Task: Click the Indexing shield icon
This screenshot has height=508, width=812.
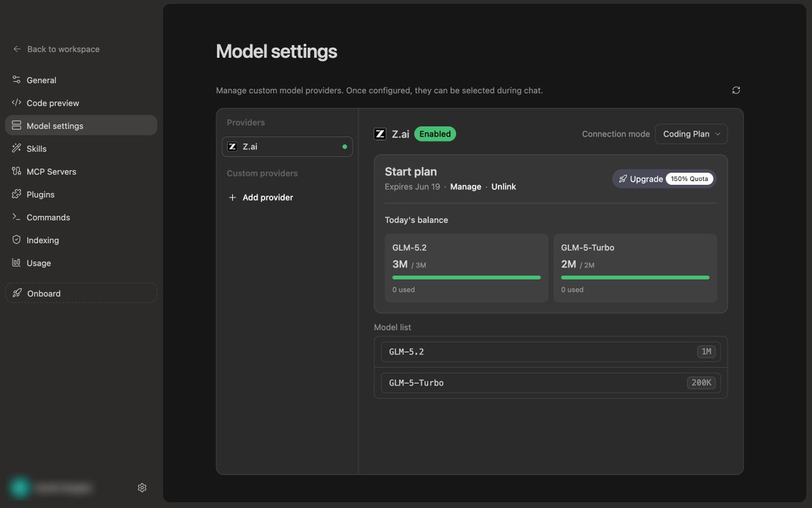Action: coord(16,240)
